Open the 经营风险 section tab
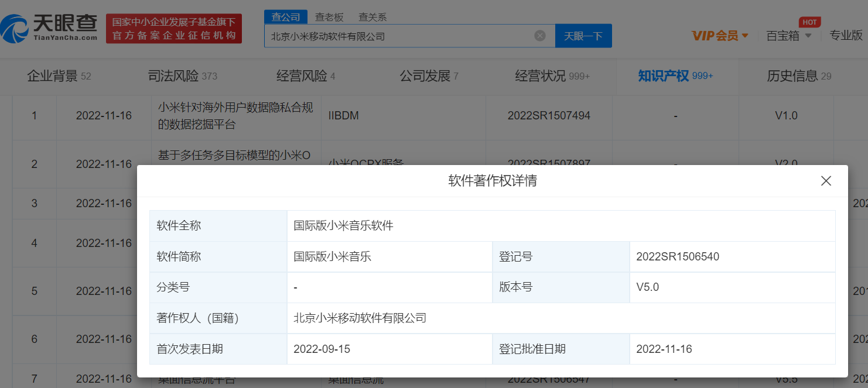This screenshot has height=388, width=868. 306,76
